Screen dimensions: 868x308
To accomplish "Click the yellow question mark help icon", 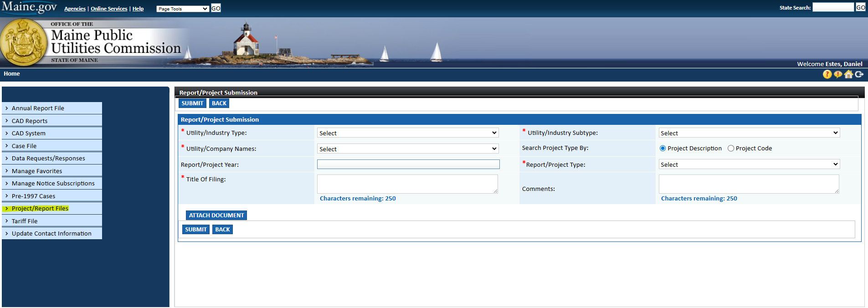I will 827,74.
